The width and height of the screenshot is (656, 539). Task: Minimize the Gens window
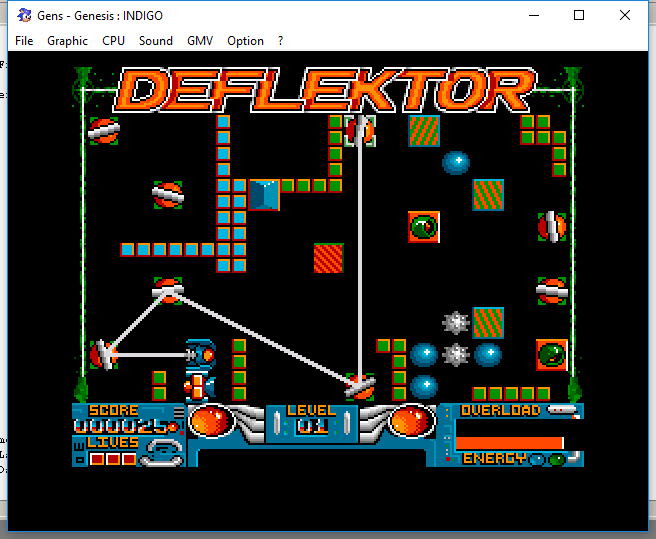[x=534, y=15]
